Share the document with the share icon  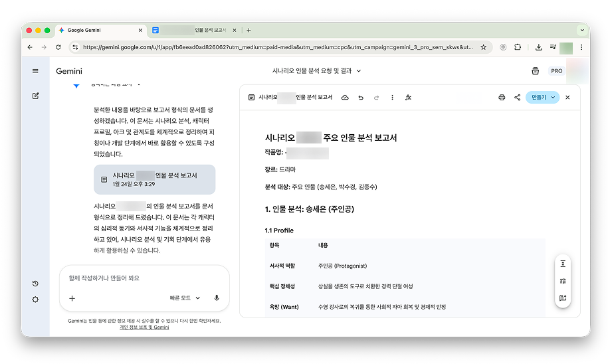[x=517, y=97]
